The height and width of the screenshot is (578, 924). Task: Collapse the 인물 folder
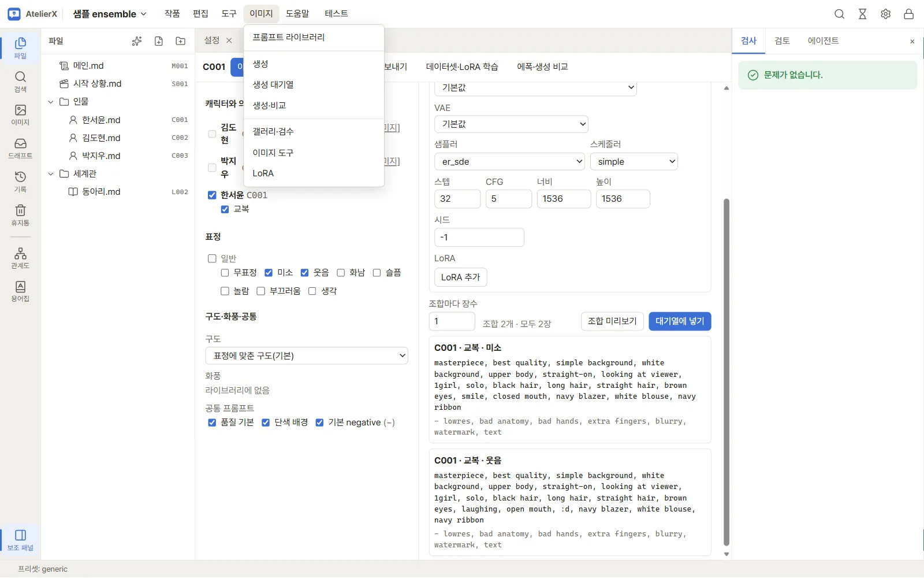coord(51,102)
